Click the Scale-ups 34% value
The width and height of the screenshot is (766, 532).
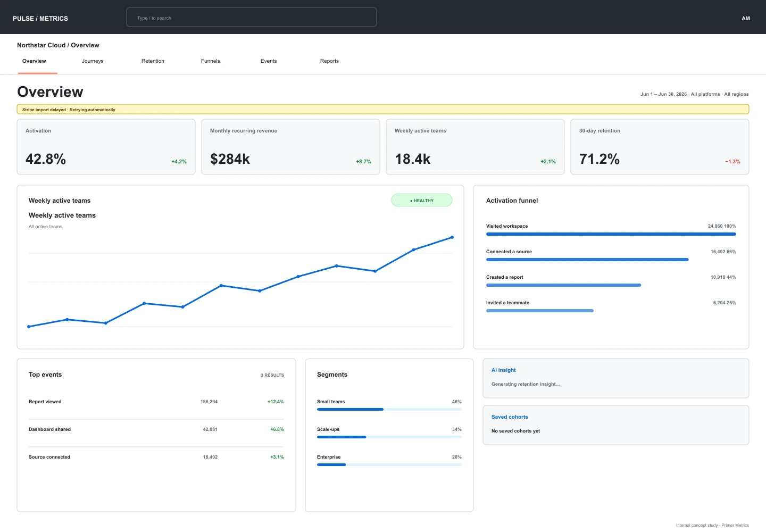point(457,429)
